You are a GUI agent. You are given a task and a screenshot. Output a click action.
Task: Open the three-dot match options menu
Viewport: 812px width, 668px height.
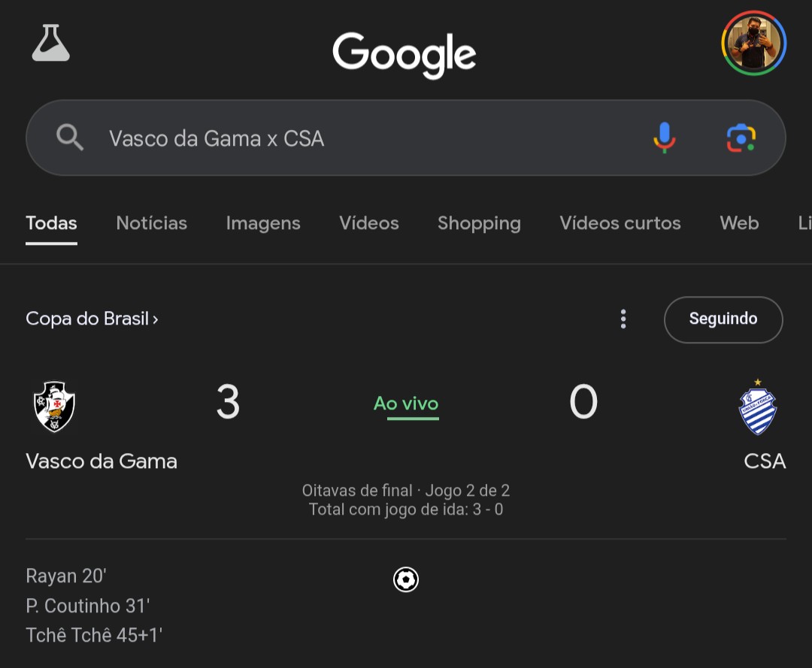623,319
